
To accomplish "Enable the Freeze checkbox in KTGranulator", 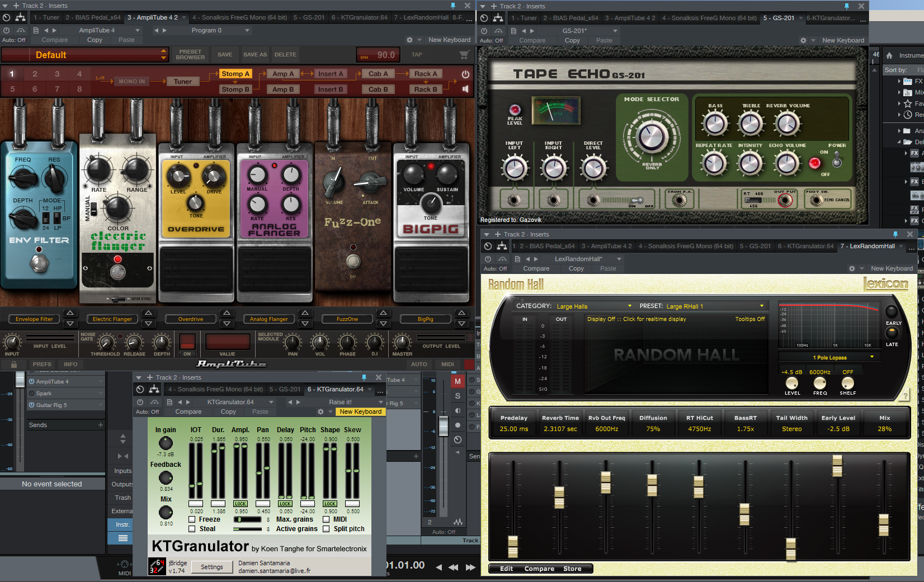I will click(x=192, y=519).
